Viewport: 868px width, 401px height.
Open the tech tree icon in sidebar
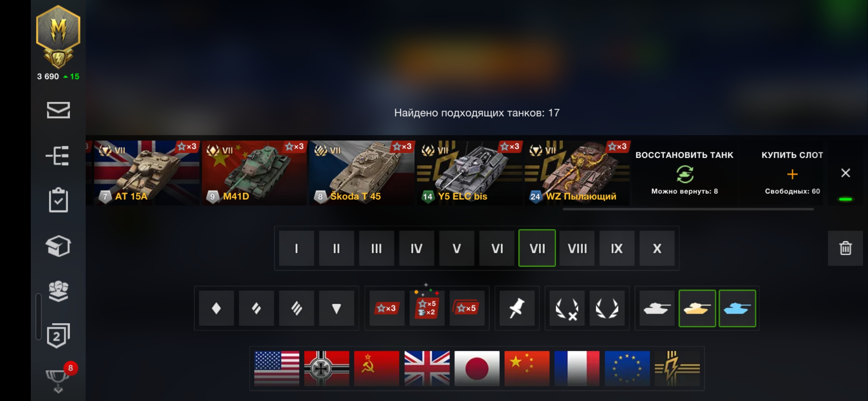(57, 156)
